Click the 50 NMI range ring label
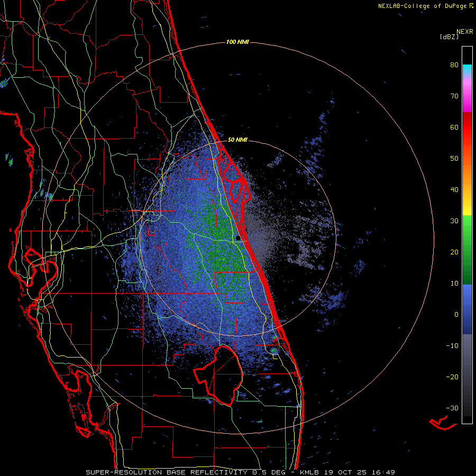Screen dimensions: 476x476 237,140
